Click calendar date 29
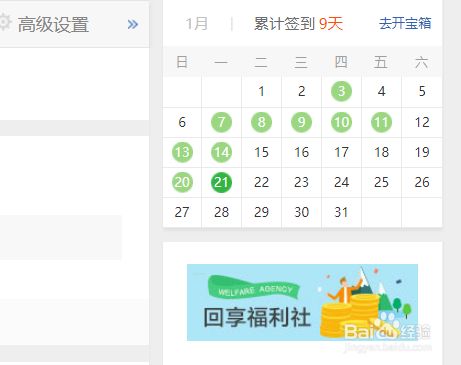461x365 pixels. tap(261, 212)
